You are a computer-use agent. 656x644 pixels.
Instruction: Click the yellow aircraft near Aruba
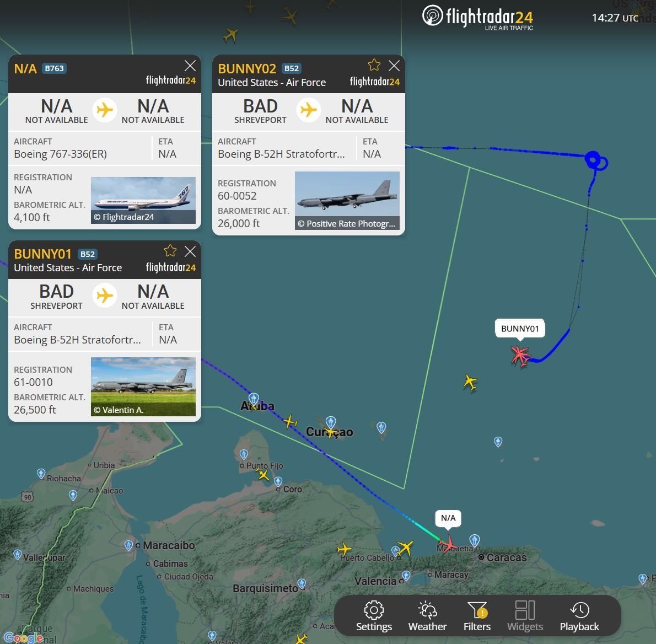[x=290, y=421]
